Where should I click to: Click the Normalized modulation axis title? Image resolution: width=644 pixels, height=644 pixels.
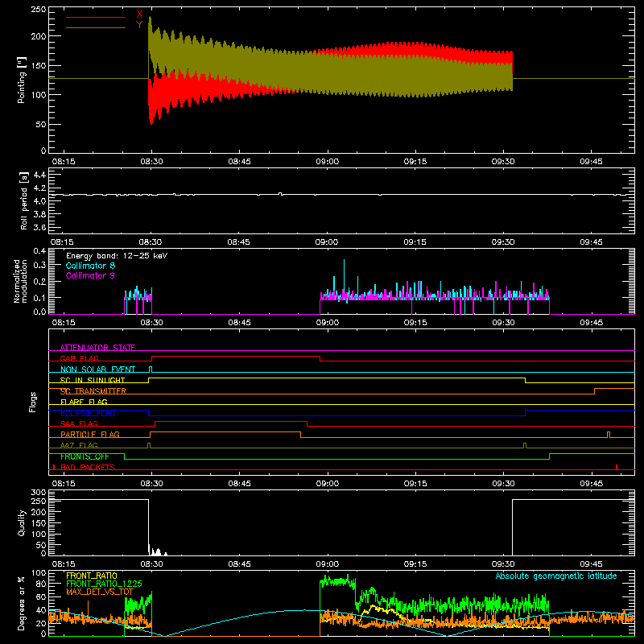pos(20,281)
